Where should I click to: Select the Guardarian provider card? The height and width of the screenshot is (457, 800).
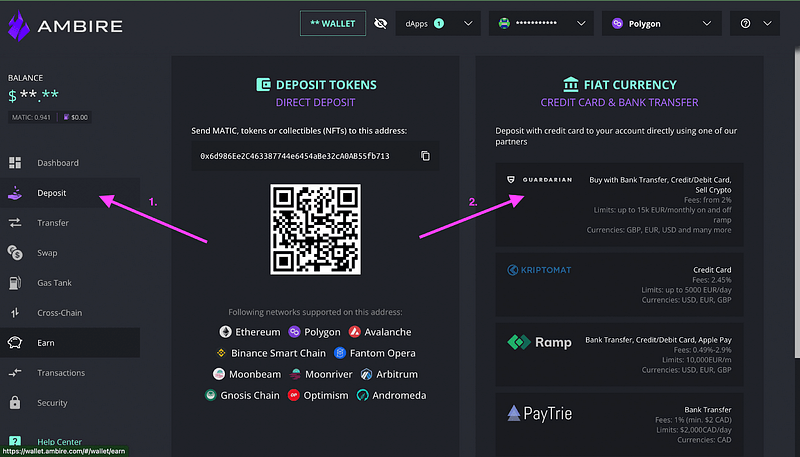pos(619,205)
